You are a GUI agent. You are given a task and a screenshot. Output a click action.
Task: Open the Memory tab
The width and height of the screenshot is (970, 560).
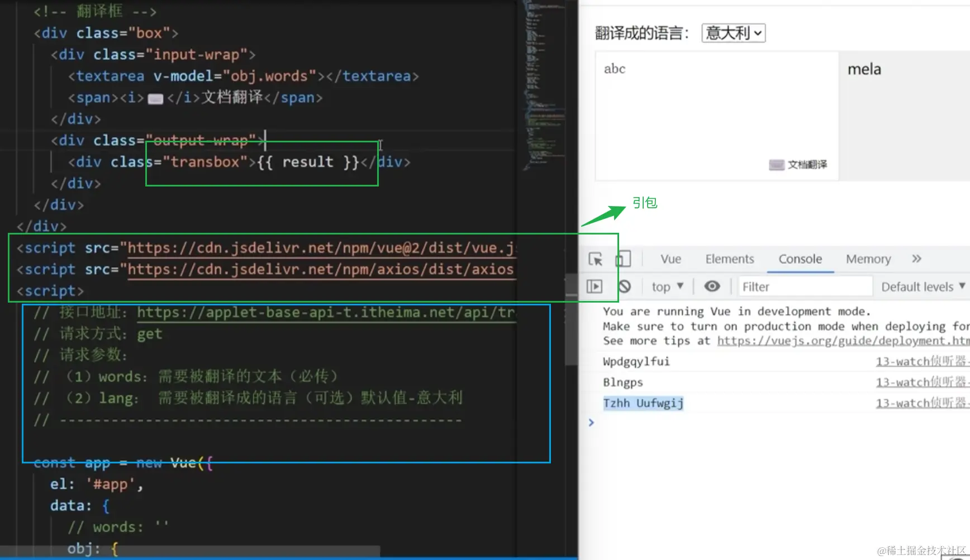[x=868, y=259]
